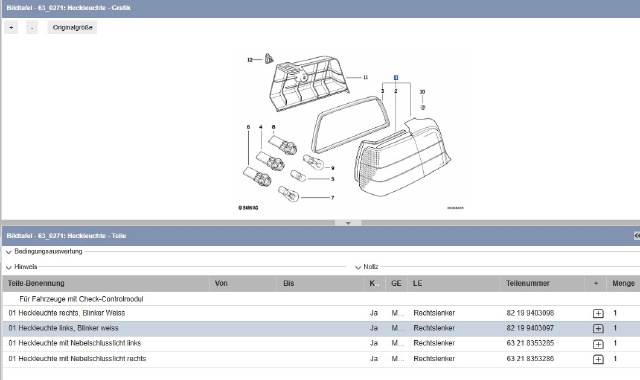This screenshot has width=640, height=380.
Task: Add Heckleuchte mit Nebelschlusslicht links to list
Action: point(598,344)
